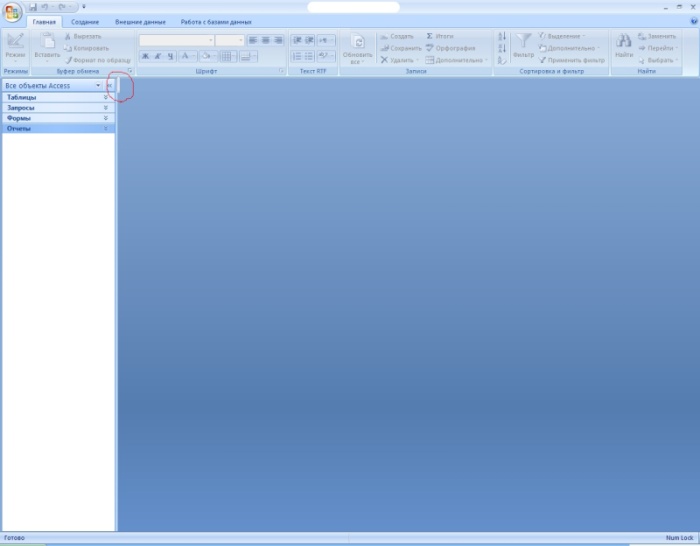Image resolution: width=700 pixels, height=546 pixels.
Task: Open the Выбрать dropdown
Action: [x=658, y=60]
